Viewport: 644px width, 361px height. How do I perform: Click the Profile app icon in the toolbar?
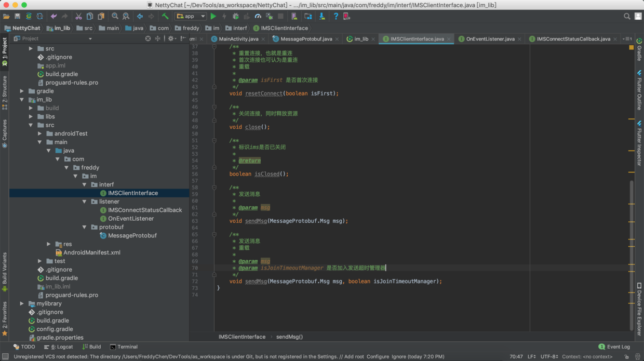click(x=259, y=16)
